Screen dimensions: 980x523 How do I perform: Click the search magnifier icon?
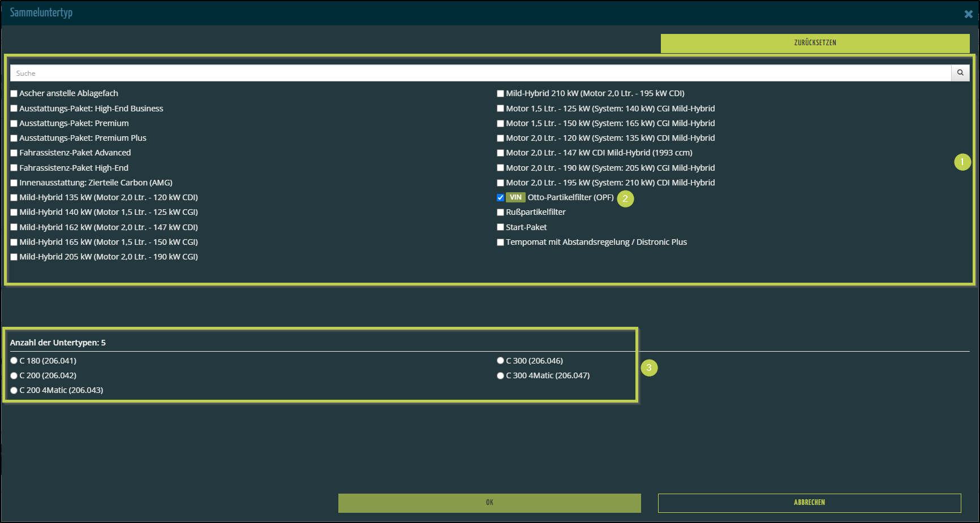tap(960, 73)
